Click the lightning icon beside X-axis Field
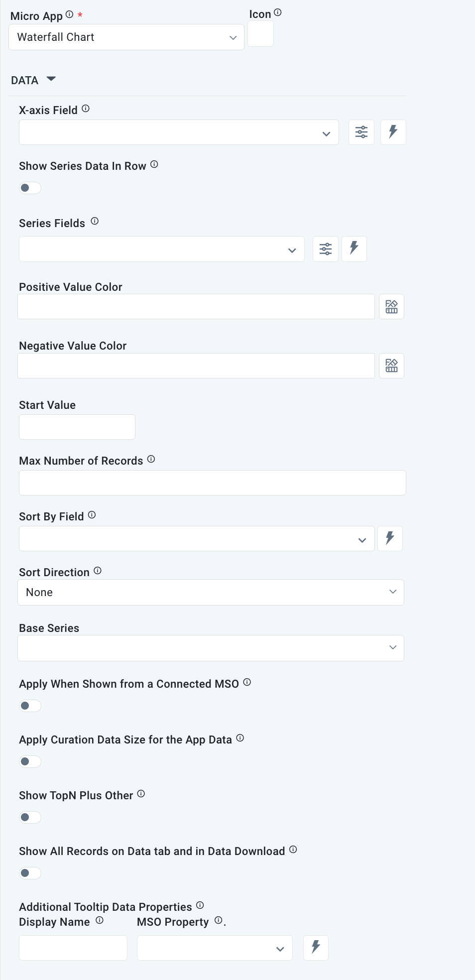 click(393, 132)
